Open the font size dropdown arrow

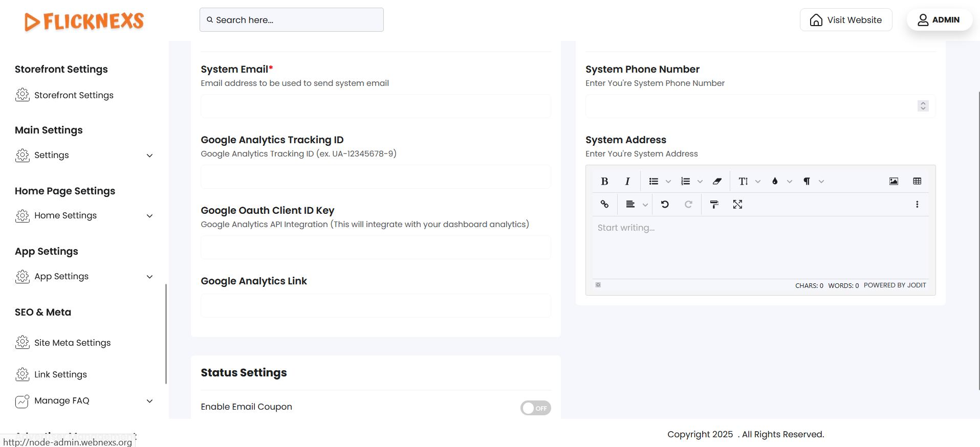pyautogui.click(x=758, y=182)
